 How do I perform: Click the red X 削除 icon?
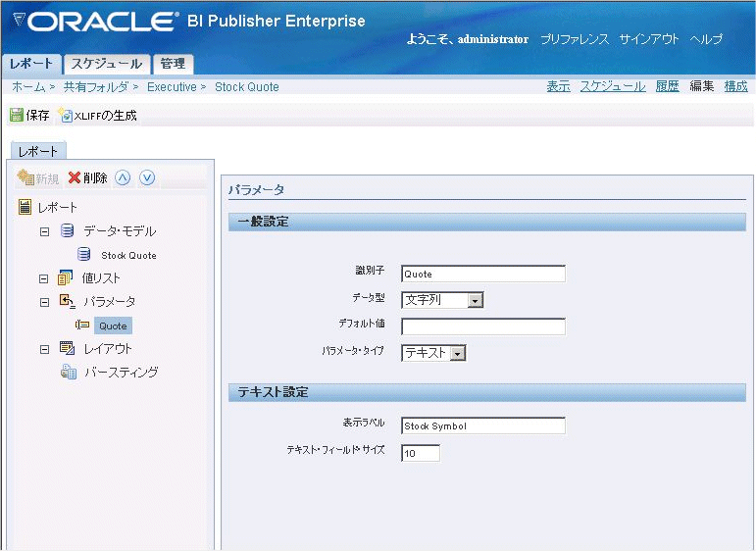[x=75, y=177]
